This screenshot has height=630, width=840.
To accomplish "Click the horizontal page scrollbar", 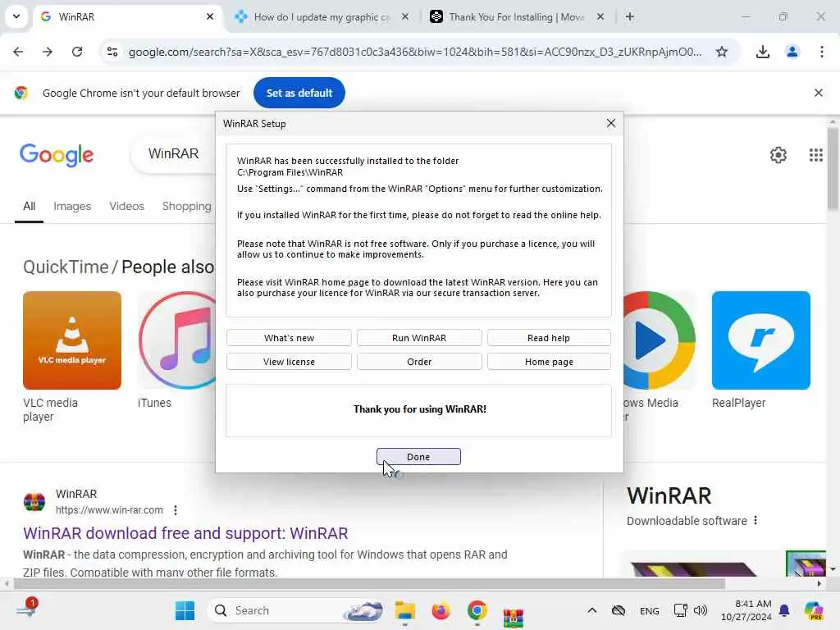I will [x=370, y=583].
